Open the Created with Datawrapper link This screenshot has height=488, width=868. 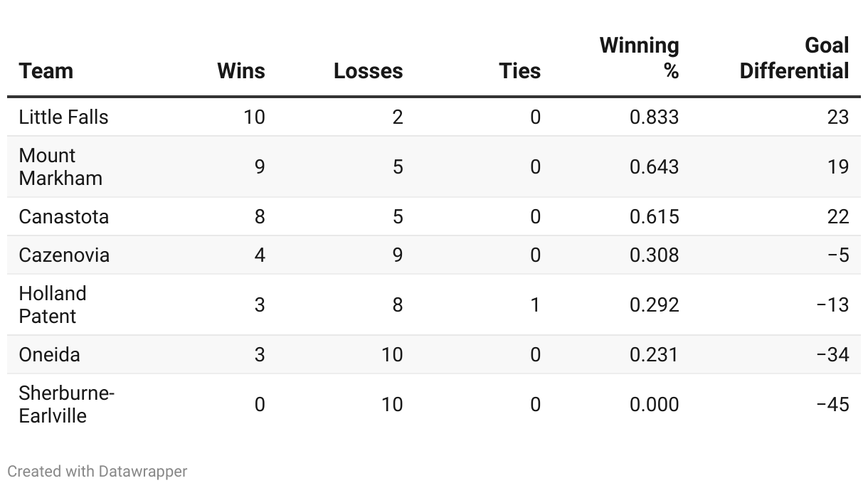pos(97,471)
